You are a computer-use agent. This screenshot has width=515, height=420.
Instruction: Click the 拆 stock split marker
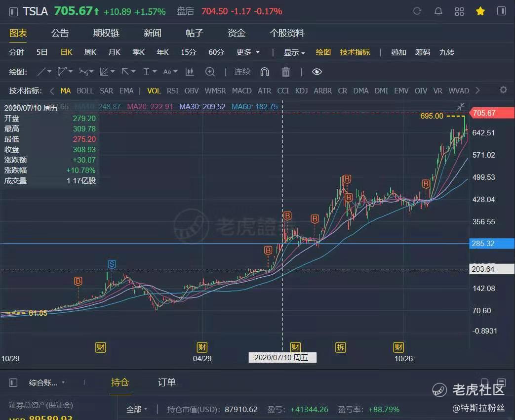pyautogui.click(x=341, y=347)
